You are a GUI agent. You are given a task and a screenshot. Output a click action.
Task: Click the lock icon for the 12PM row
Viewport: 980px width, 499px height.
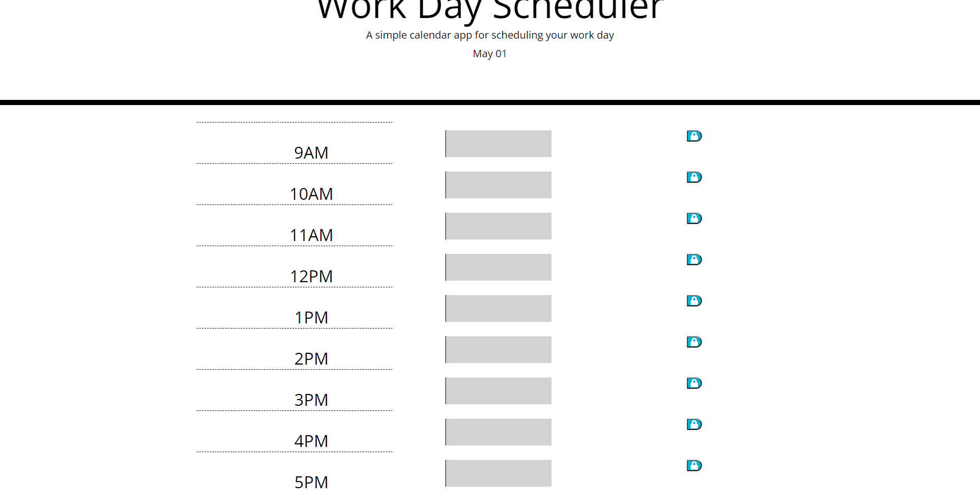coord(694,260)
